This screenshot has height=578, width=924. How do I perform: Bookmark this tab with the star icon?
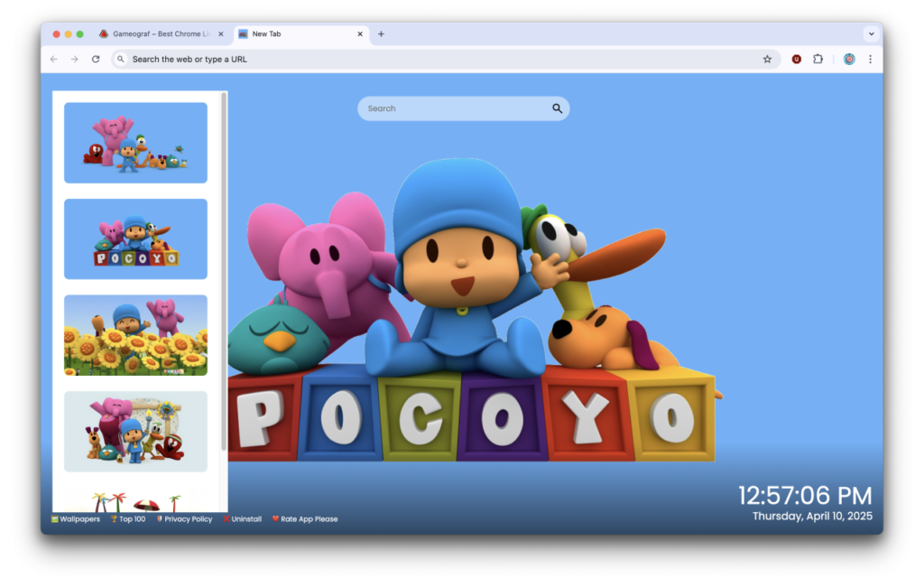(767, 59)
